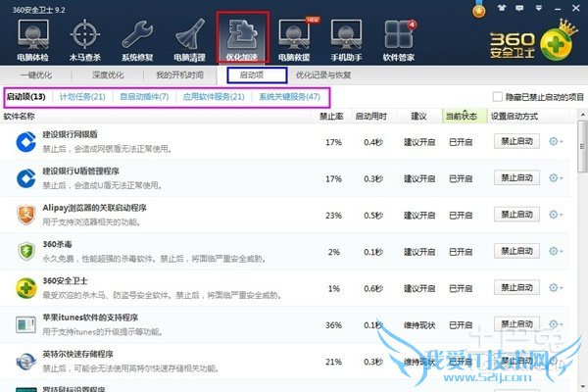Select the 英特尔快速存储程序 row title
This screenshot has height=392, width=588.
(x=77, y=354)
